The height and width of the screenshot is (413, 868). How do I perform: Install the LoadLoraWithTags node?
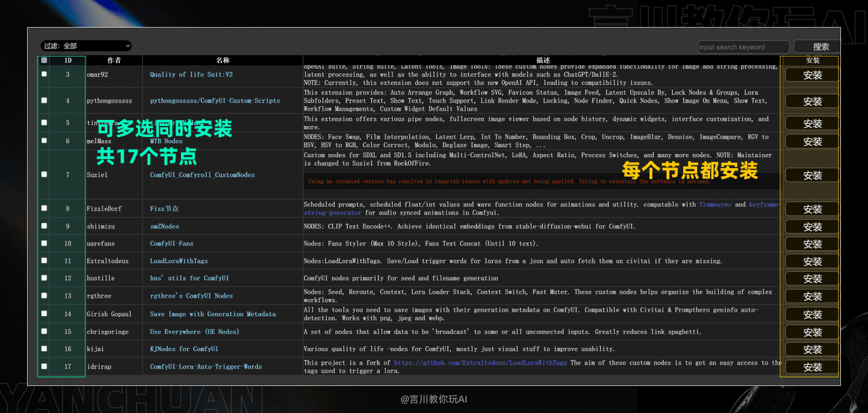coord(812,262)
